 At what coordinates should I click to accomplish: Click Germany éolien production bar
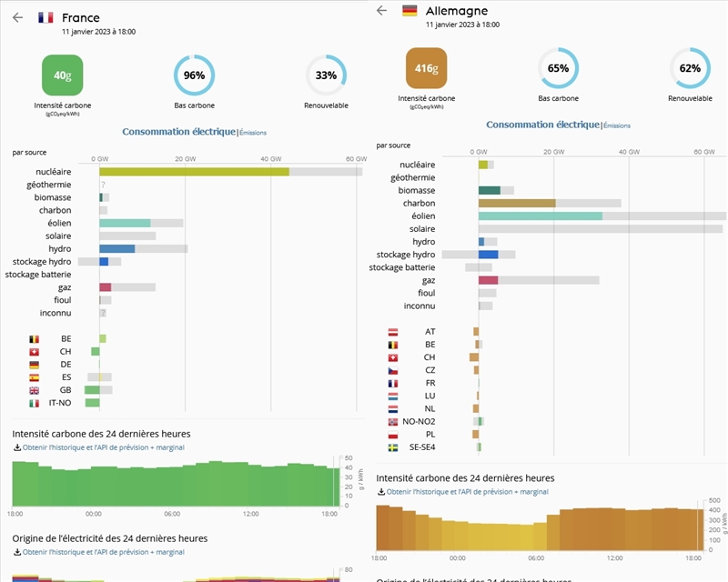click(541, 216)
